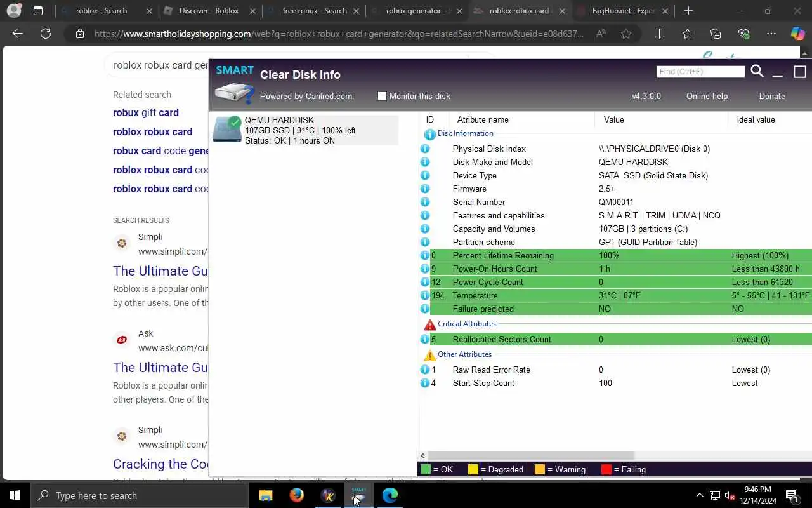Open the Edge Copilot icon

tap(797, 34)
